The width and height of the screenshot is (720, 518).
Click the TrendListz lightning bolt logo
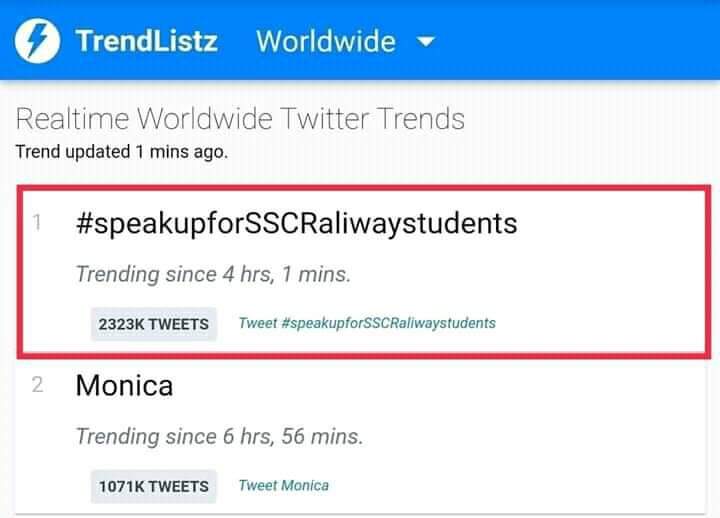point(37,41)
